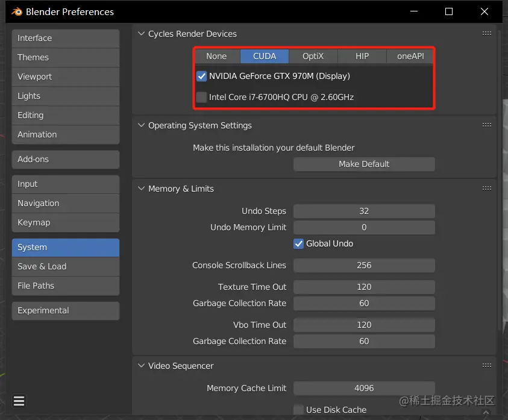Select the OptiX compute device tab
The image size is (508, 420).
(x=313, y=57)
